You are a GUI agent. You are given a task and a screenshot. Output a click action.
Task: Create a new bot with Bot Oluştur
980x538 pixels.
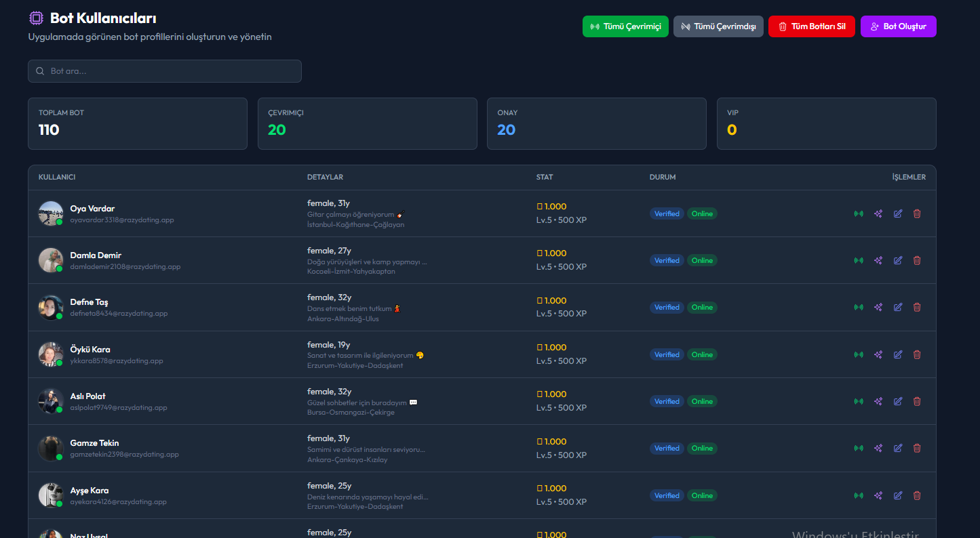point(899,26)
